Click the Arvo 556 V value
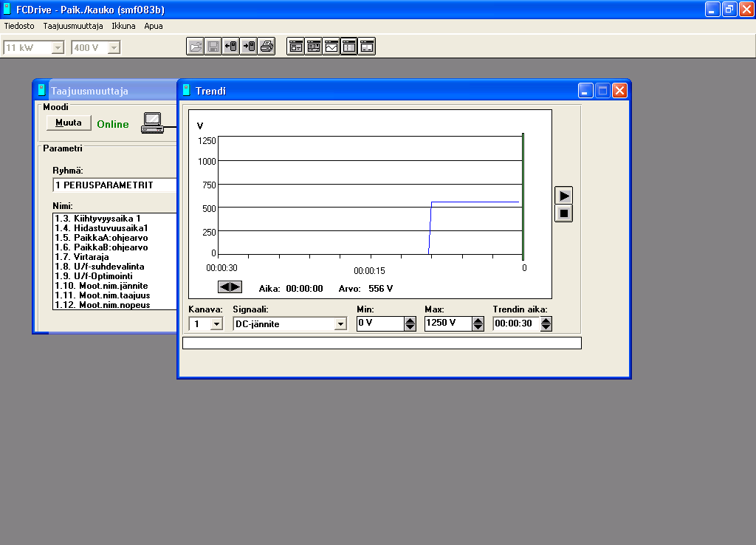Image resolution: width=756 pixels, height=545 pixels. tap(380, 289)
